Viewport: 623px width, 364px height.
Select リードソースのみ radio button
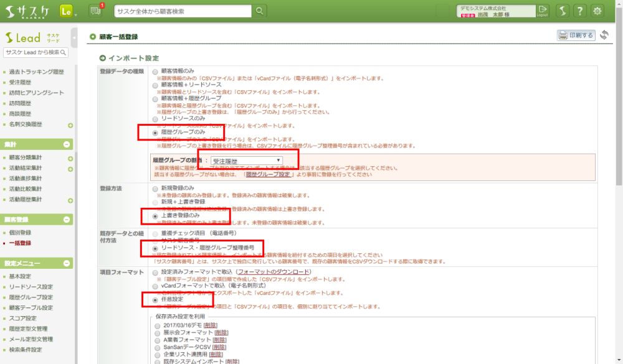coord(155,119)
